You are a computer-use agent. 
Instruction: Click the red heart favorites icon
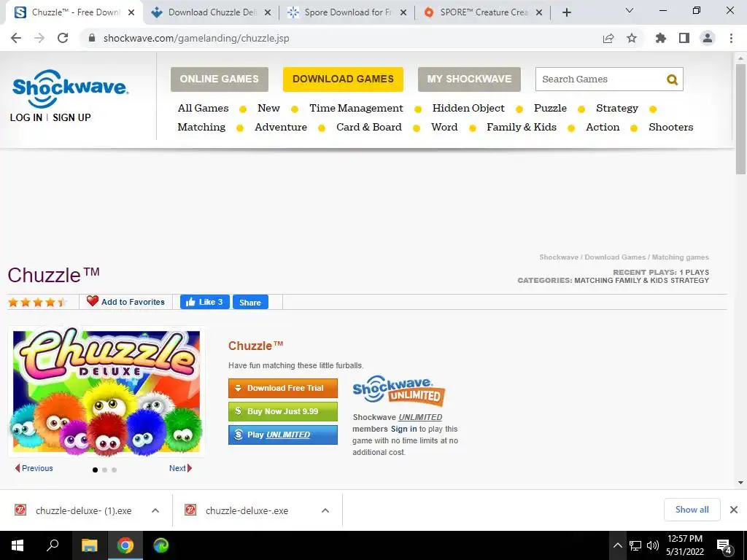point(93,301)
